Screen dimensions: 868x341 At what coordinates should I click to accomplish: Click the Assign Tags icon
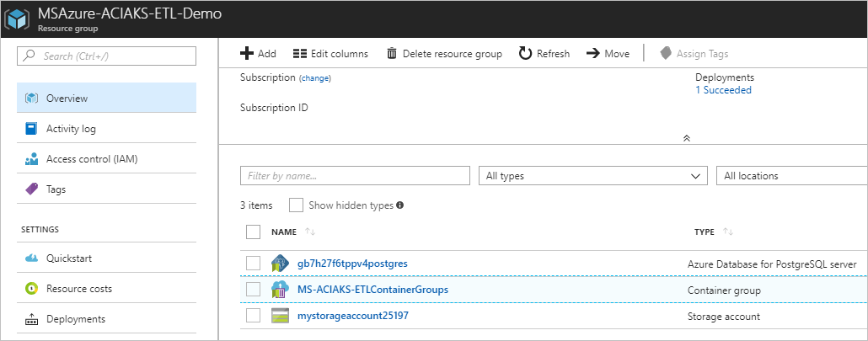pos(666,54)
